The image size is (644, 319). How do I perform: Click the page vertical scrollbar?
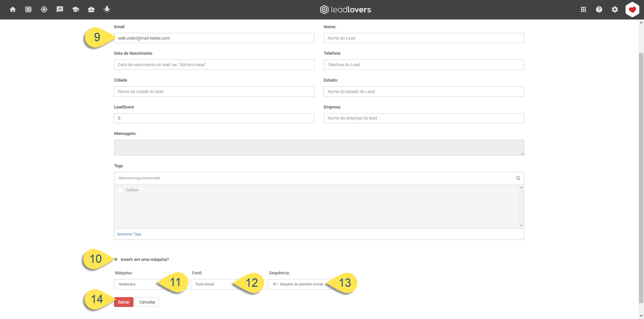point(641,178)
